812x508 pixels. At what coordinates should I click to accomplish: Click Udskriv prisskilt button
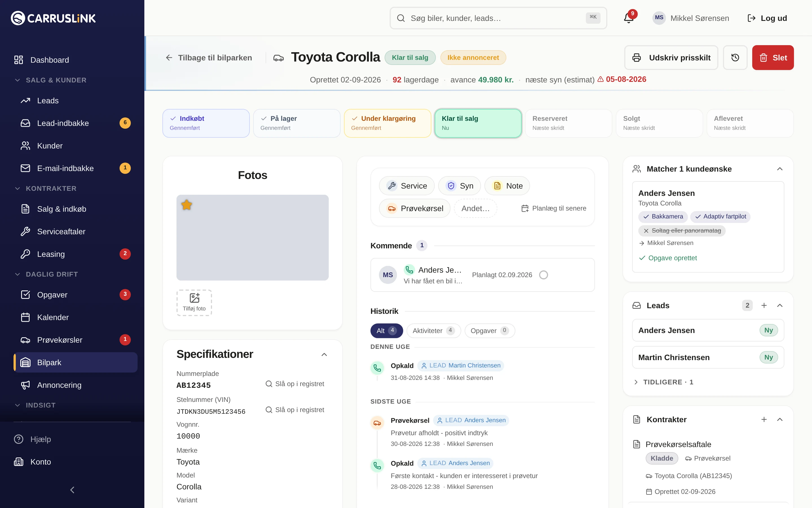pyautogui.click(x=671, y=58)
